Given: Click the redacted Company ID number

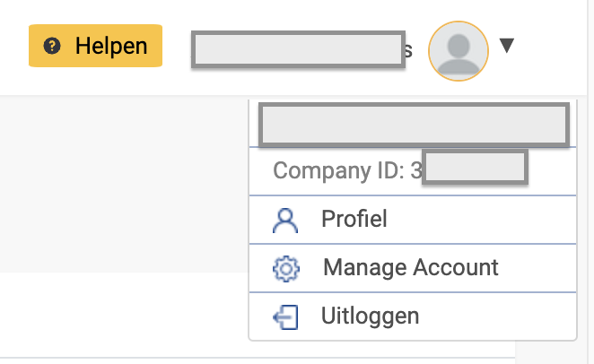Looking at the screenshot, I should point(475,169).
